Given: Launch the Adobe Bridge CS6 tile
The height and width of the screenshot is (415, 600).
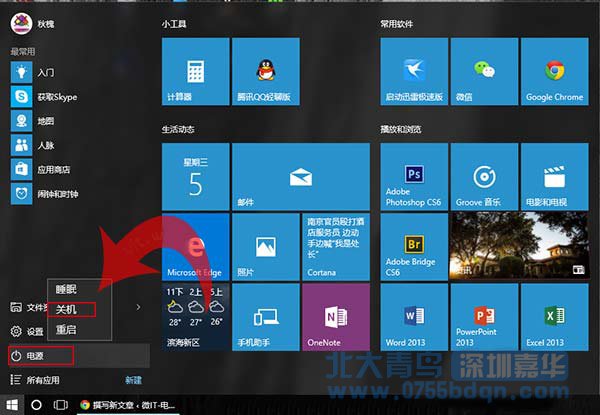Looking at the screenshot, I should click(x=414, y=247).
